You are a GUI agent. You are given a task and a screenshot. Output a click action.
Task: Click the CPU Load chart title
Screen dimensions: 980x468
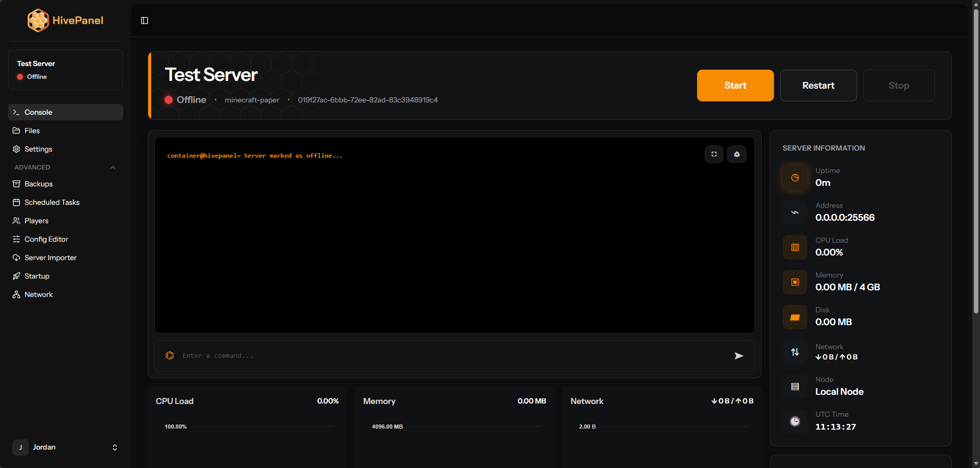pyautogui.click(x=175, y=401)
